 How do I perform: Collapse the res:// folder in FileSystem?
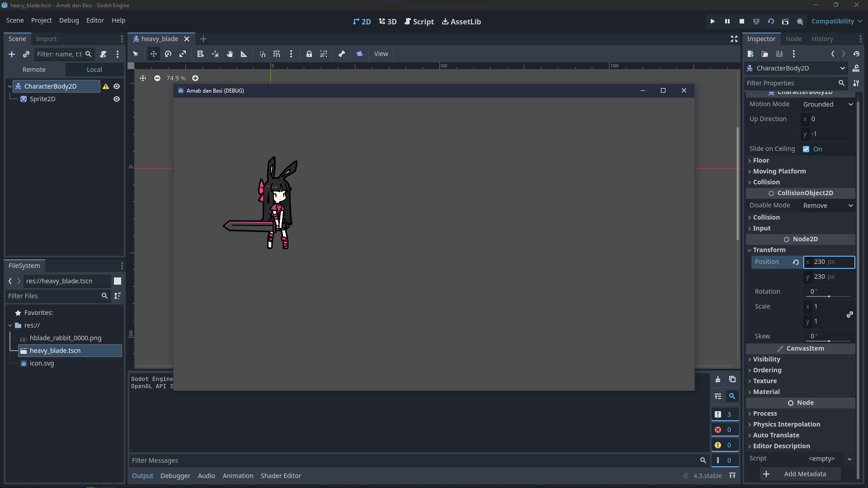tap(10, 325)
